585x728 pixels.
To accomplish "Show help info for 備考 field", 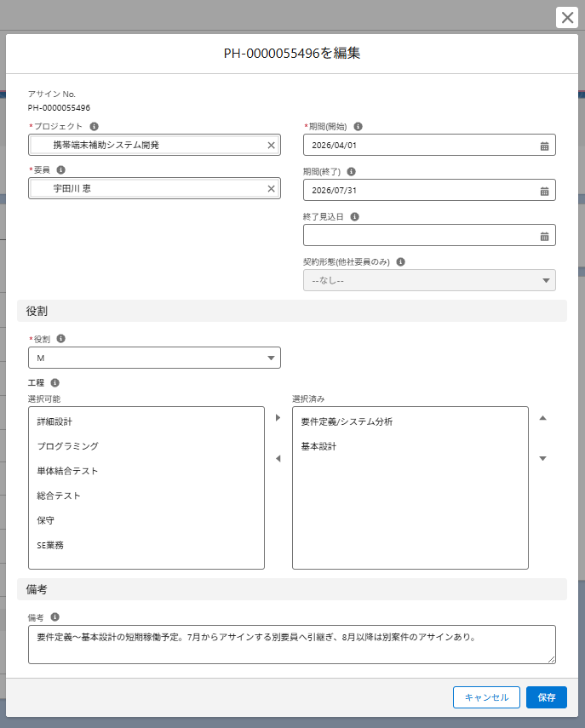I will (54, 616).
